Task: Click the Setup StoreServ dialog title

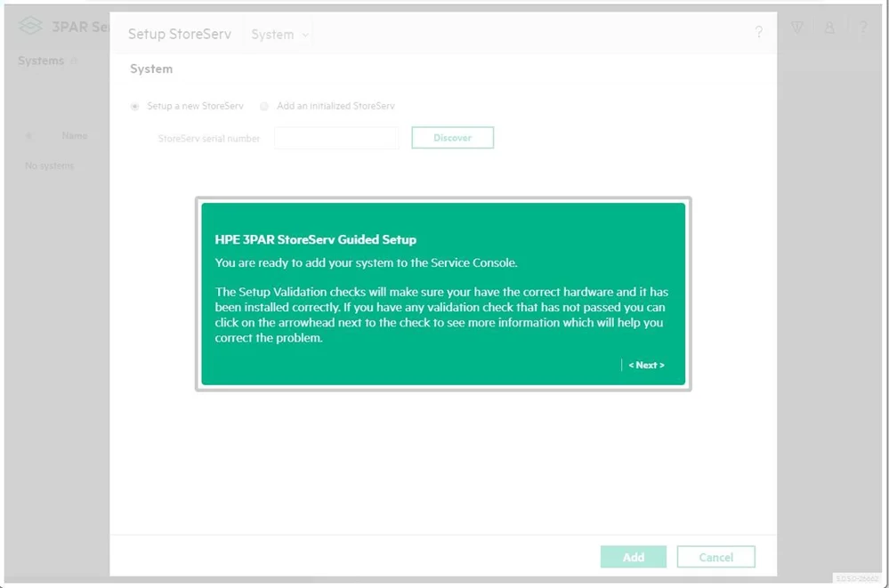Action: coord(179,34)
